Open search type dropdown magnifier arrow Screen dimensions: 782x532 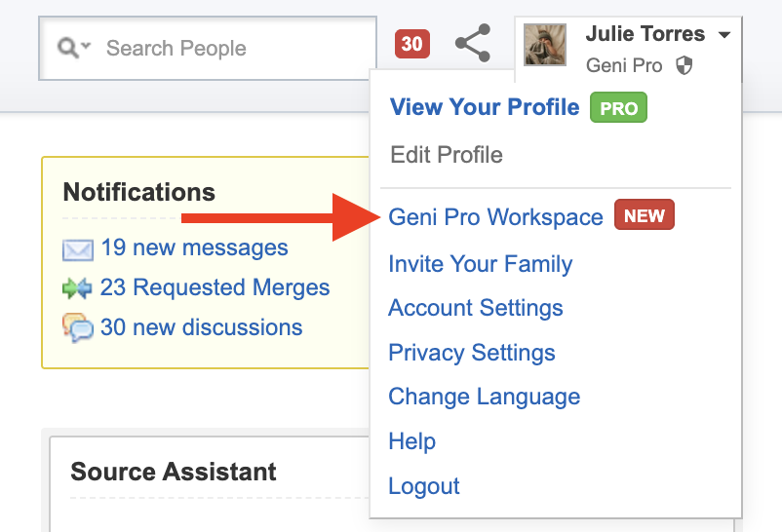[x=74, y=48]
